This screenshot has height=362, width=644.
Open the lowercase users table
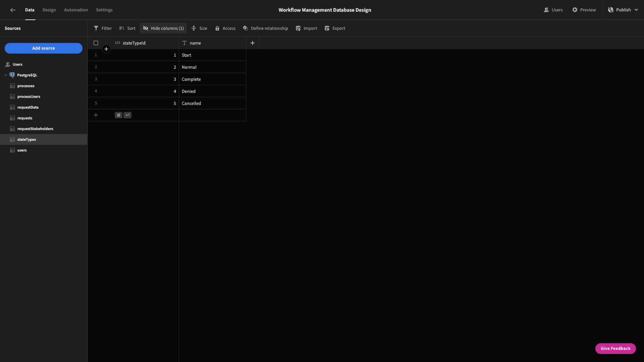[x=43, y=150]
